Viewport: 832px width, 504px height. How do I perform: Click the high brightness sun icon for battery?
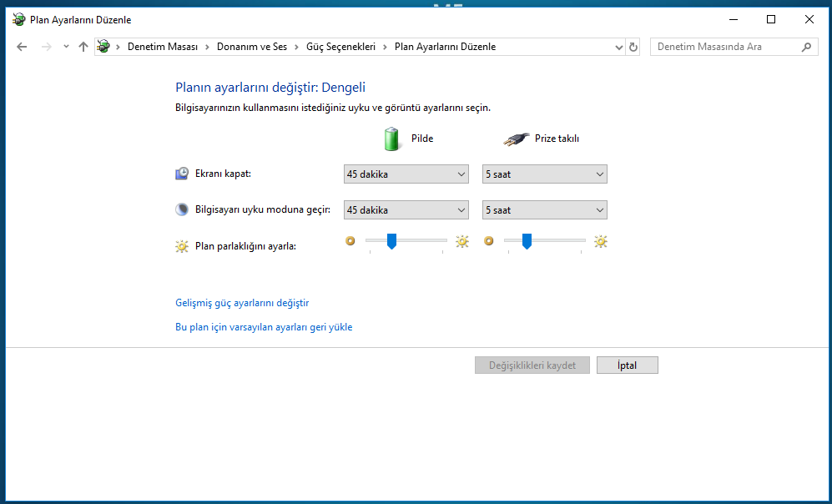coord(462,241)
